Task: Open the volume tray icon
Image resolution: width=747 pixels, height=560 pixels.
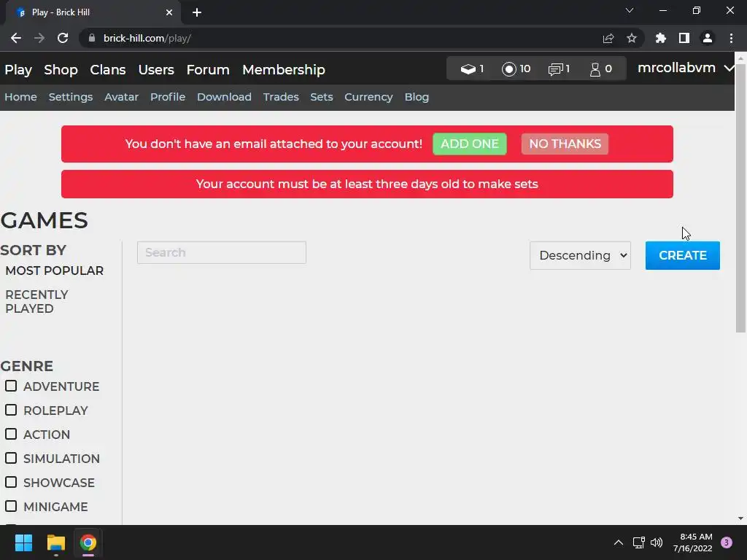Action: click(657, 542)
